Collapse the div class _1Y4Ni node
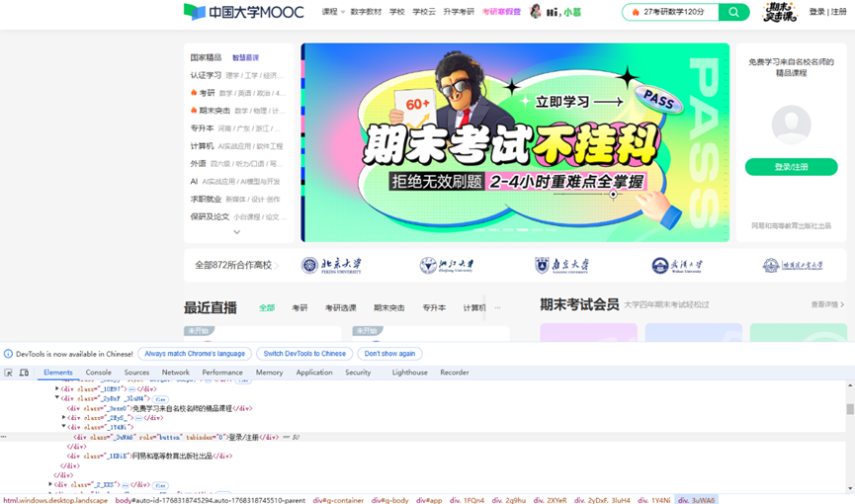The width and height of the screenshot is (855, 504). click(x=64, y=427)
